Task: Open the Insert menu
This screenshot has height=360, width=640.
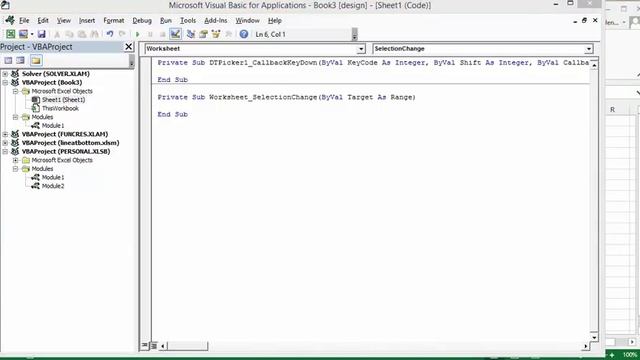Action: point(87,20)
